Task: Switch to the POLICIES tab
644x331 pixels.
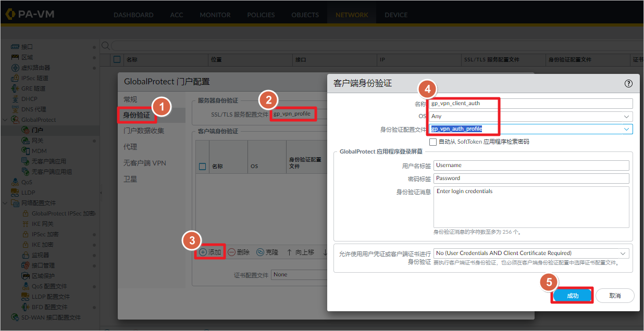Action: (x=261, y=15)
